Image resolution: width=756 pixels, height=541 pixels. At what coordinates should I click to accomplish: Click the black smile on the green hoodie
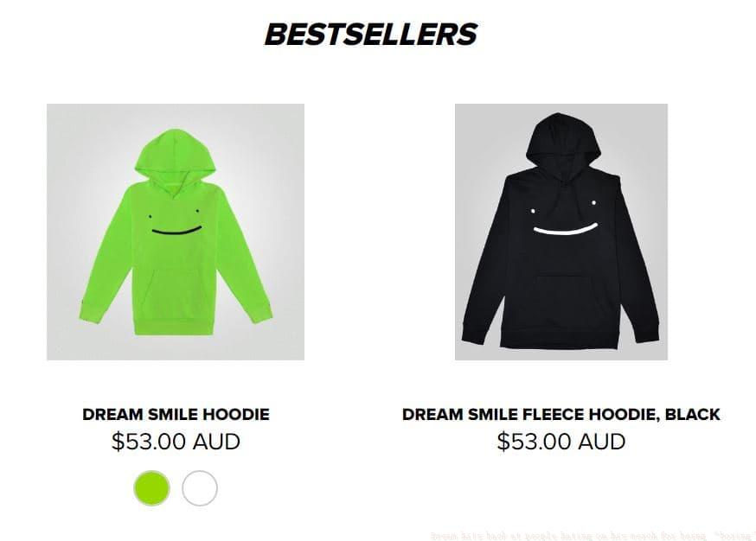pos(176,231)
